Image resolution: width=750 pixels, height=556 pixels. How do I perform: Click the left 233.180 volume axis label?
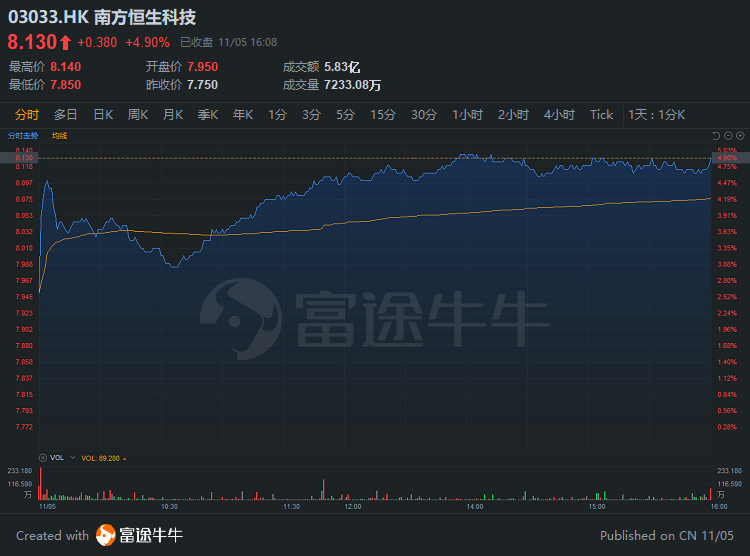tap(20, 471)
